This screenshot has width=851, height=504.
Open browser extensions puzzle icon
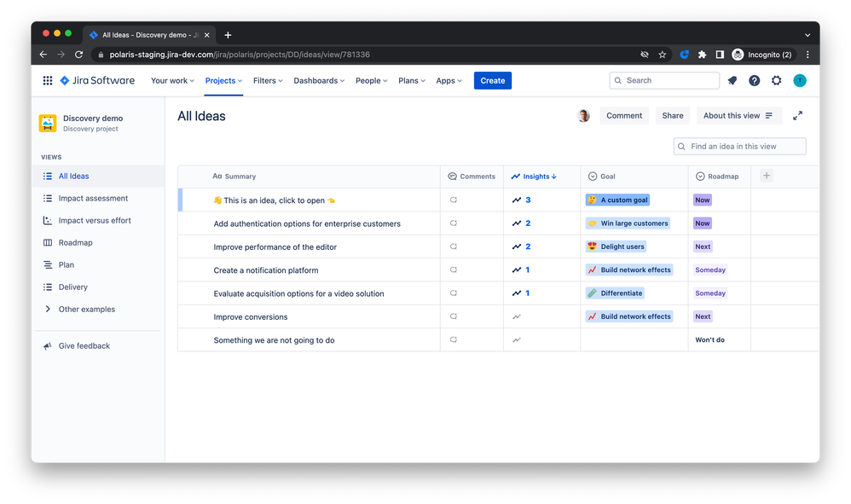click(x=702, y=55)
